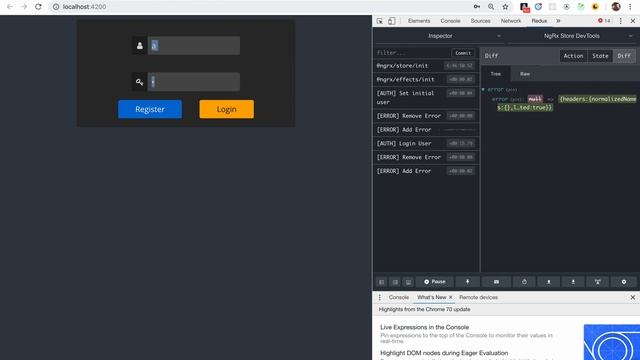640x360 pixels.
Task: Select the @ngrx/store/init action
Action: 426,66
